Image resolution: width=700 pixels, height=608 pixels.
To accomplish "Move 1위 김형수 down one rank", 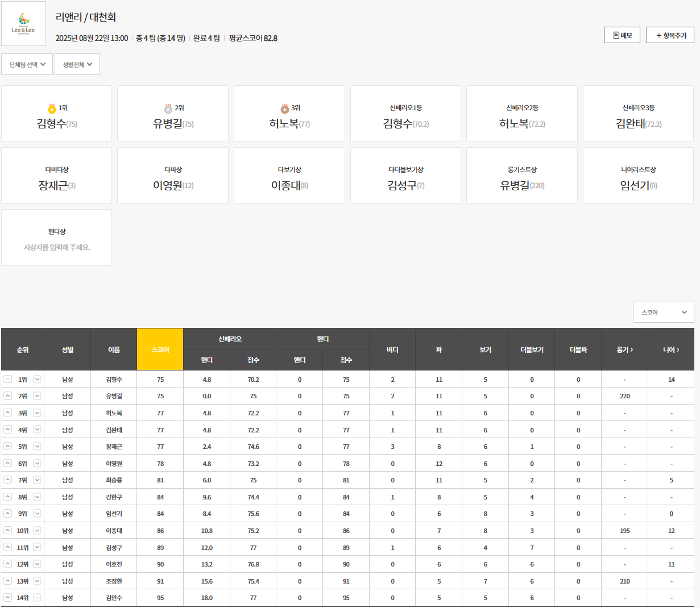I will click(x=37, y=380).
